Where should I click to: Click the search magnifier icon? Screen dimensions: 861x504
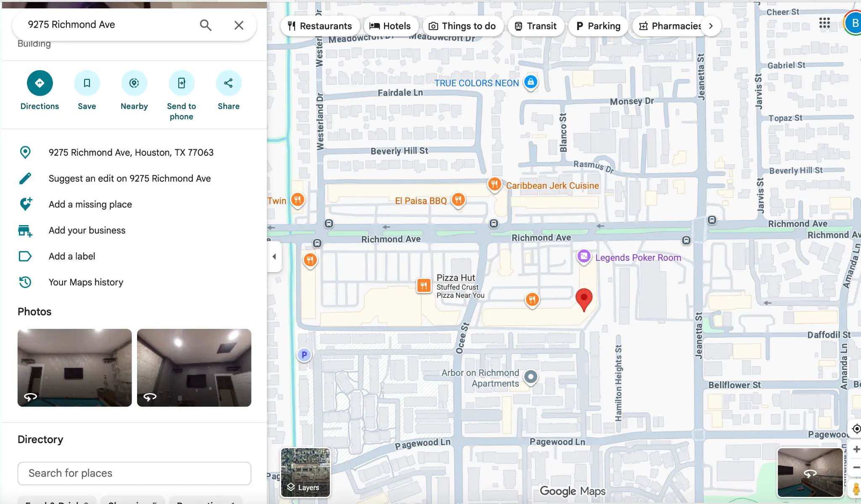pos(206,25)
